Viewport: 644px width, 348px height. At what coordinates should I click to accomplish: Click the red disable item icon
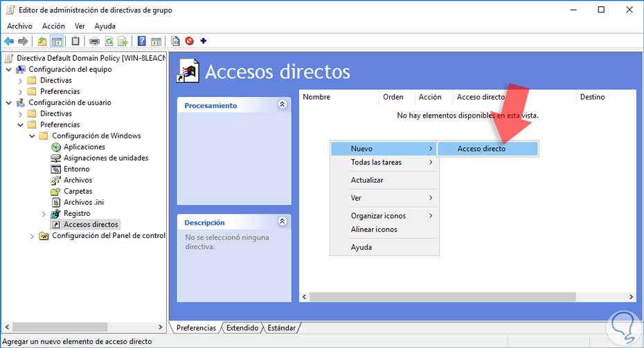(x=189, y=41)
